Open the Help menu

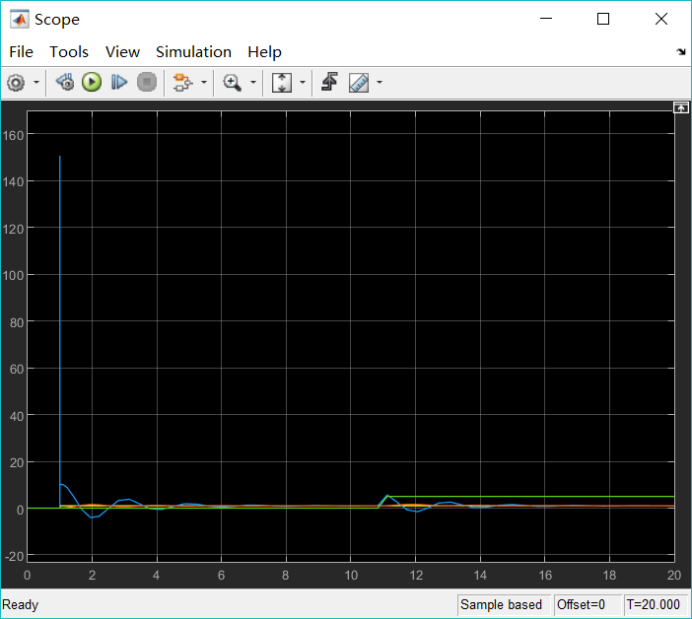(x=264, y=52)
